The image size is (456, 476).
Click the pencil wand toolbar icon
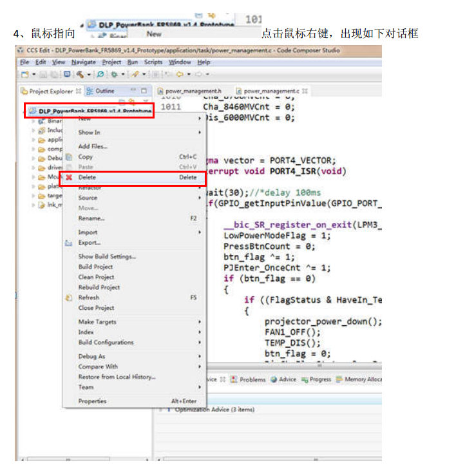(x=135, y=74)
